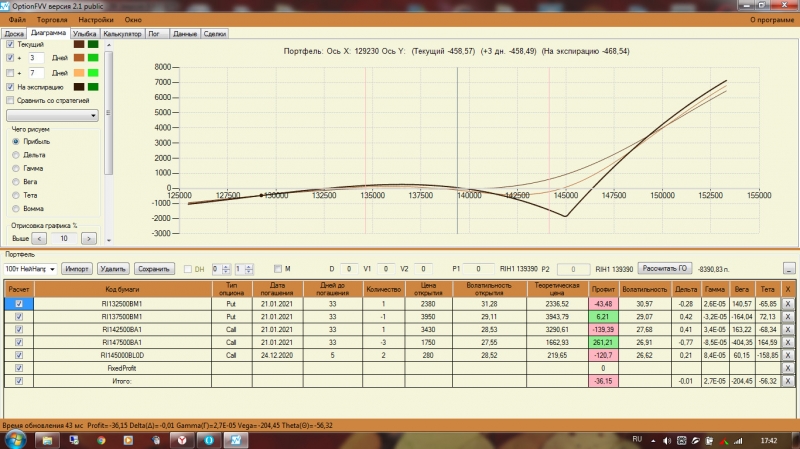Open the media player taskbar icon
The image size is (800, 449).
(128, 440)
